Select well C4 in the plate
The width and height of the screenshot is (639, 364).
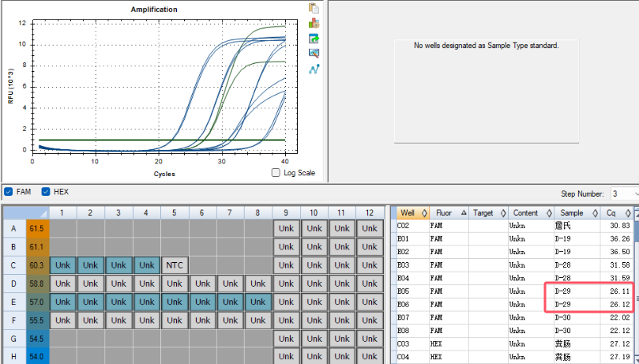(147, 265)
